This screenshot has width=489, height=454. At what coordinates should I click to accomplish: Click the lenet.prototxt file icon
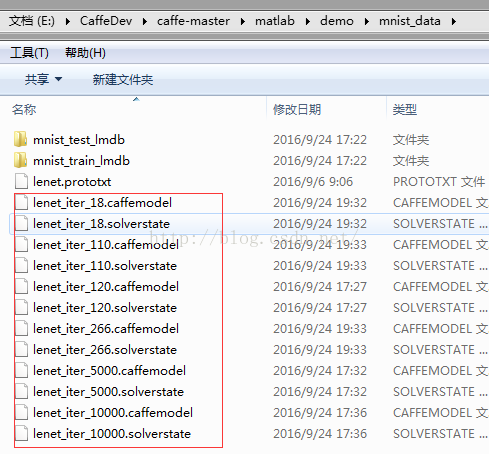click(21, 181)
